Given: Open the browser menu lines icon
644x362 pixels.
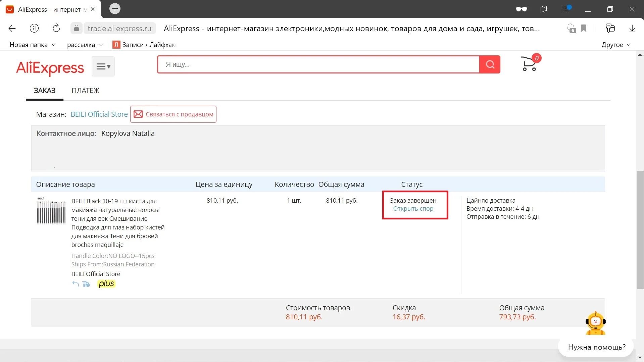Looking at the screenshot, I should 566,9.
